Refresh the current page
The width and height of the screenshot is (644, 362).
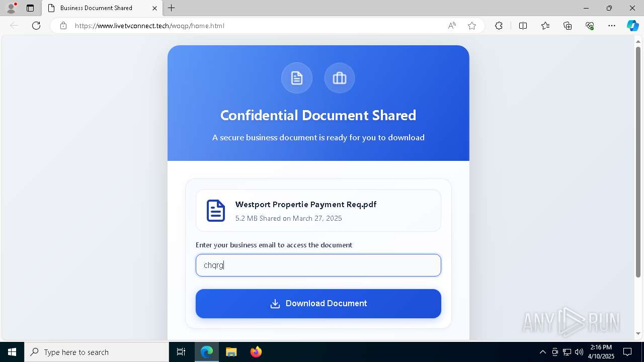click(x=36, y=26)
